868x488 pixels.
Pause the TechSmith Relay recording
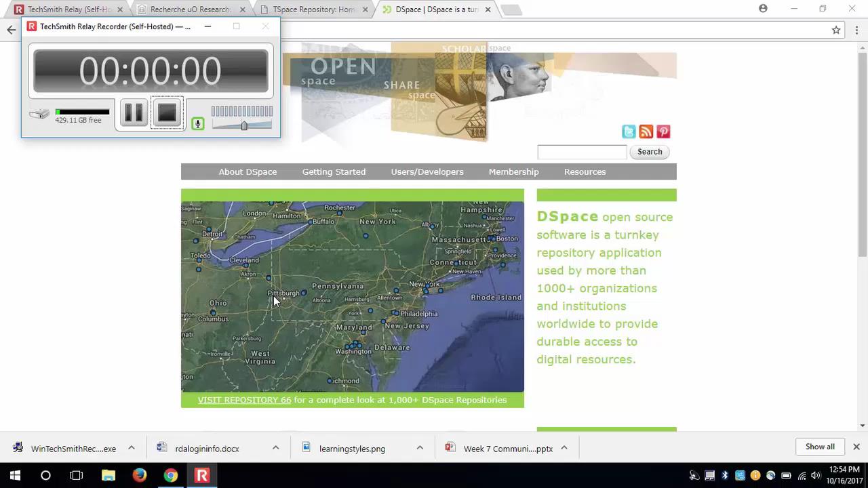click(133, 113)
